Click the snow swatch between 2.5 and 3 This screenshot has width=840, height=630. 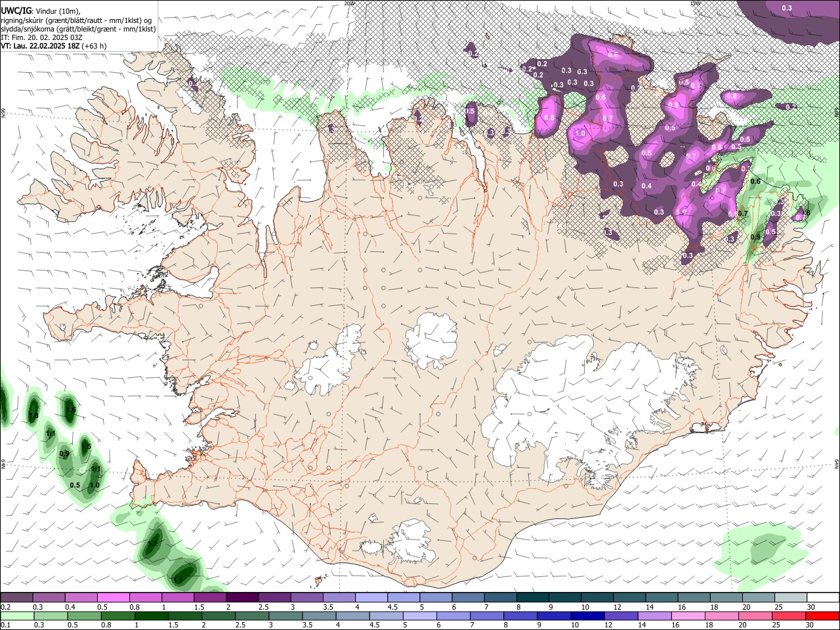click(x=274, y=598)
